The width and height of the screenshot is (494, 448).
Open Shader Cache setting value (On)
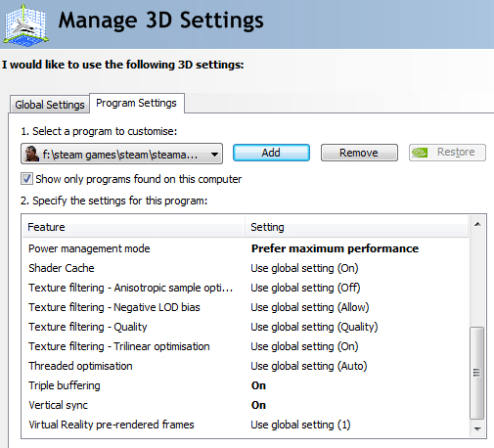304,268
